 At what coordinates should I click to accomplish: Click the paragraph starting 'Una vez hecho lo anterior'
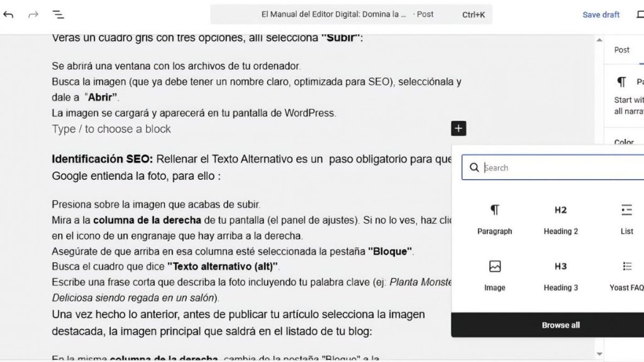pyautogui.click(x=238, y=322)
